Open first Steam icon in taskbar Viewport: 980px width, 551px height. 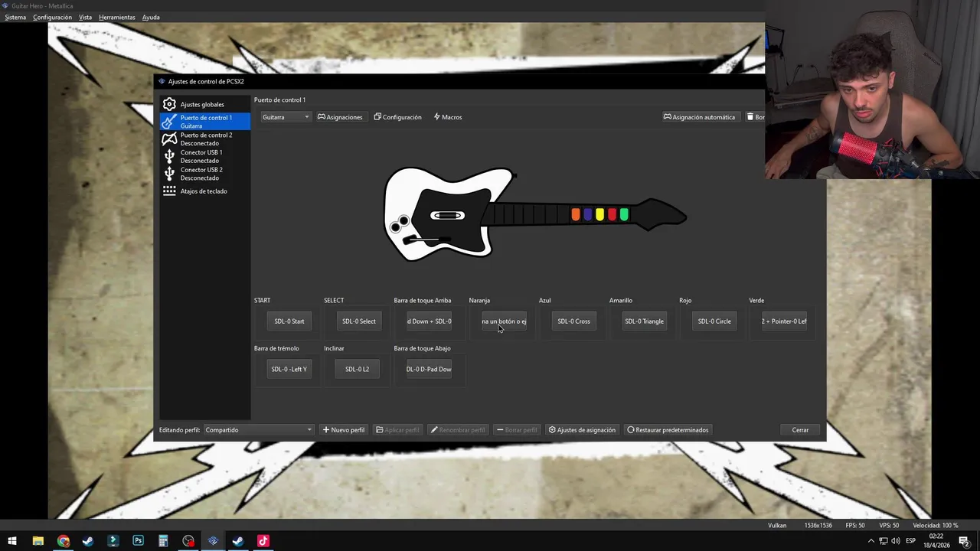tap(88, 541)
